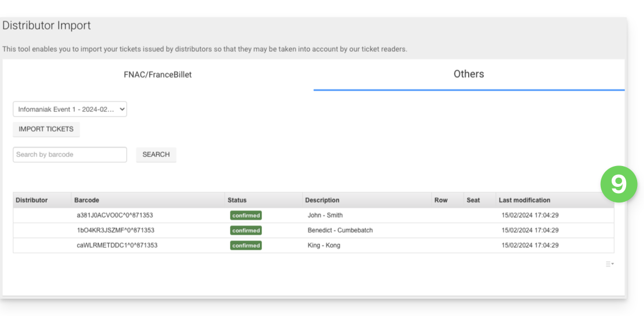Switch to the FNAC/FranceBillet tab
The width and height of the screenshot is (644, 316).
157,74
